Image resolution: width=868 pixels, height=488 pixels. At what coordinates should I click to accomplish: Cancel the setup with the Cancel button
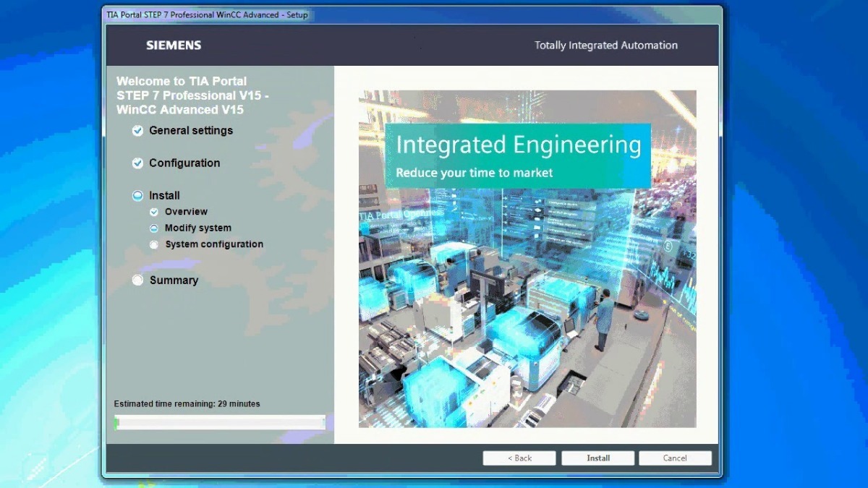pyautogui.click(x=675, y=458)
